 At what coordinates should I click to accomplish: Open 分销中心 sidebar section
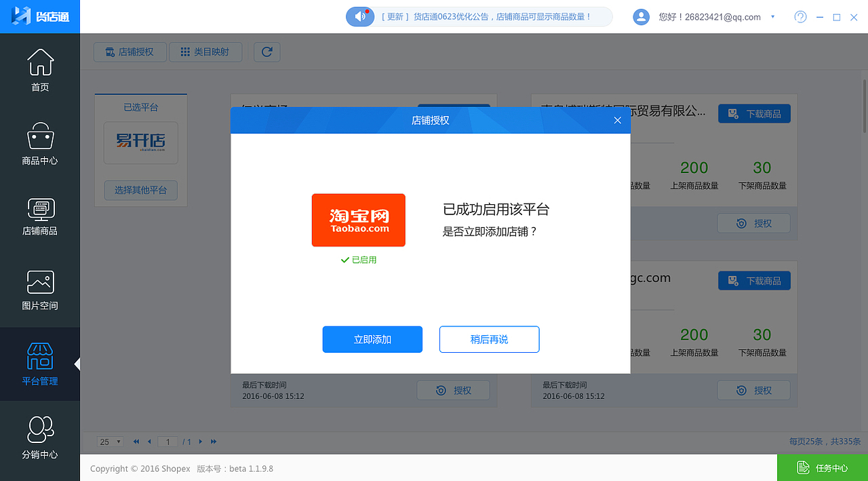[x=40, y=438]
